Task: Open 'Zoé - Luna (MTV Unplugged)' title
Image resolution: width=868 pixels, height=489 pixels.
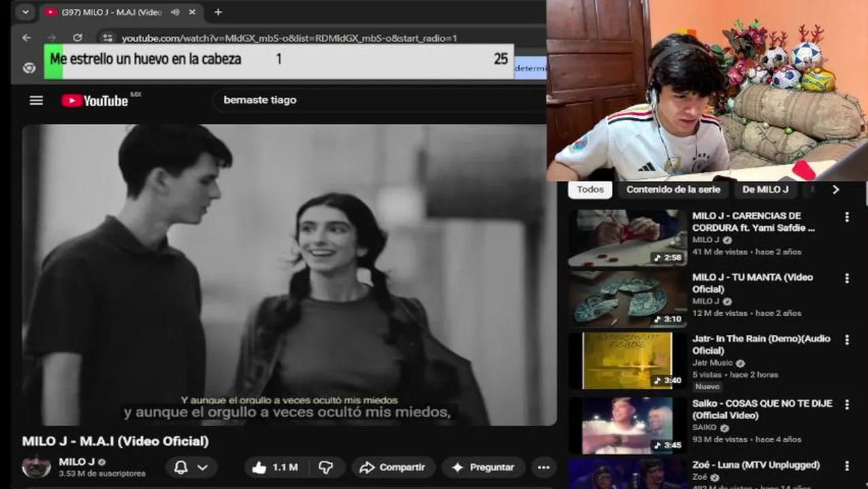Action: 756,465
